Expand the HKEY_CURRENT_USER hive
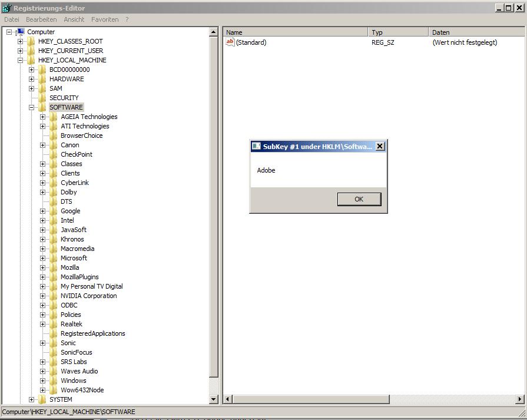Screen dimensions: 527x420 (x=21, y=51)
